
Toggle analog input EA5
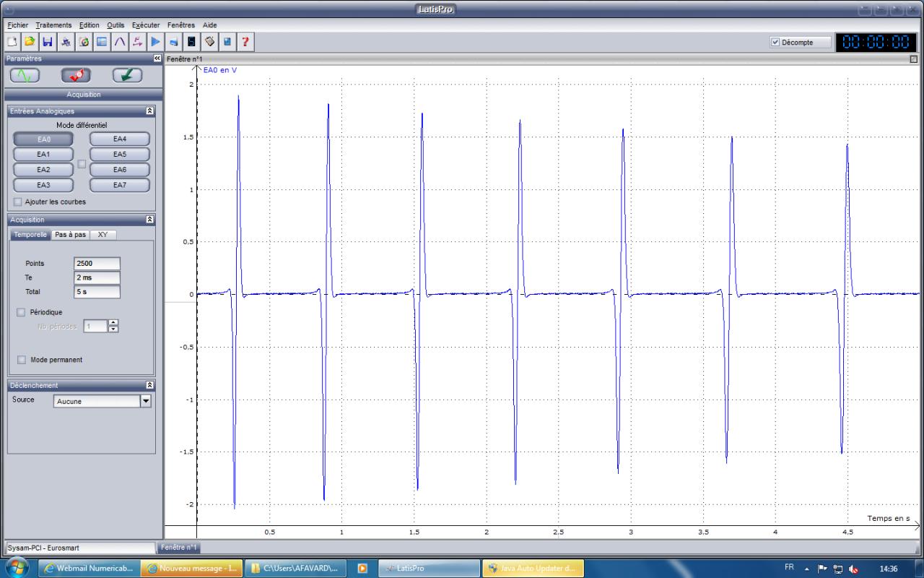click(x=120, y=155)
